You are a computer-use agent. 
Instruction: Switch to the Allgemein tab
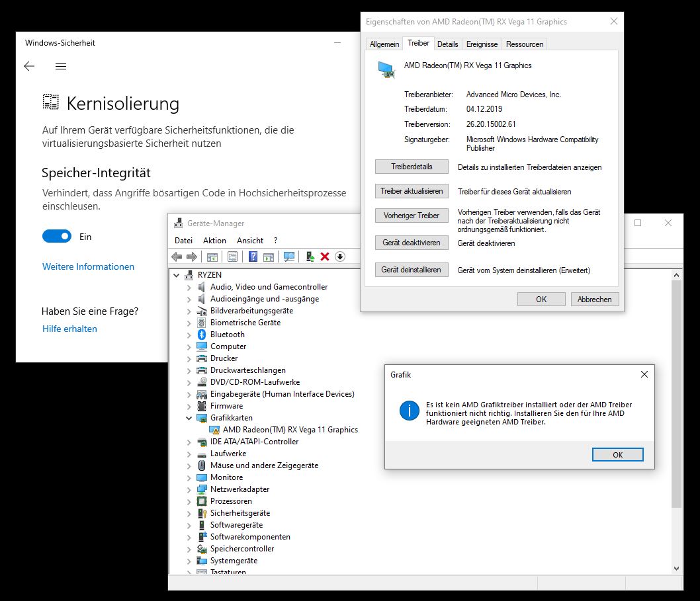pos(384,44)
